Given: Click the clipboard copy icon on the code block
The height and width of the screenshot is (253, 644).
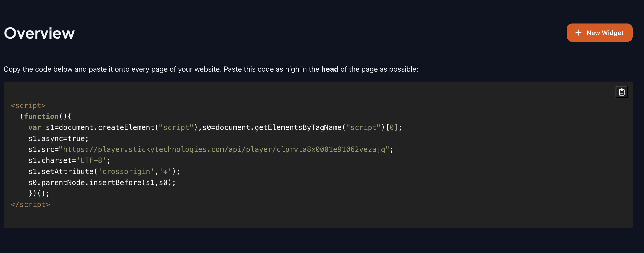Looking at the screenshot, I should [622, 92].
